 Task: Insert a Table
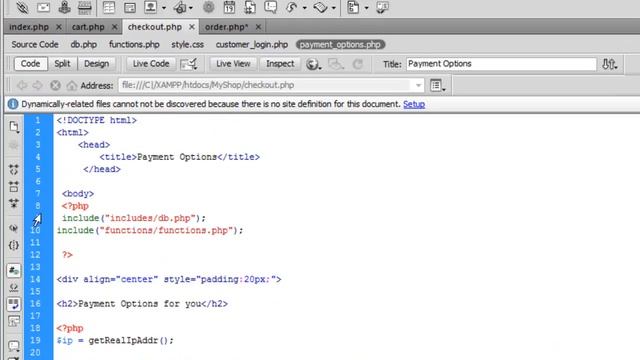coord(109,7)
